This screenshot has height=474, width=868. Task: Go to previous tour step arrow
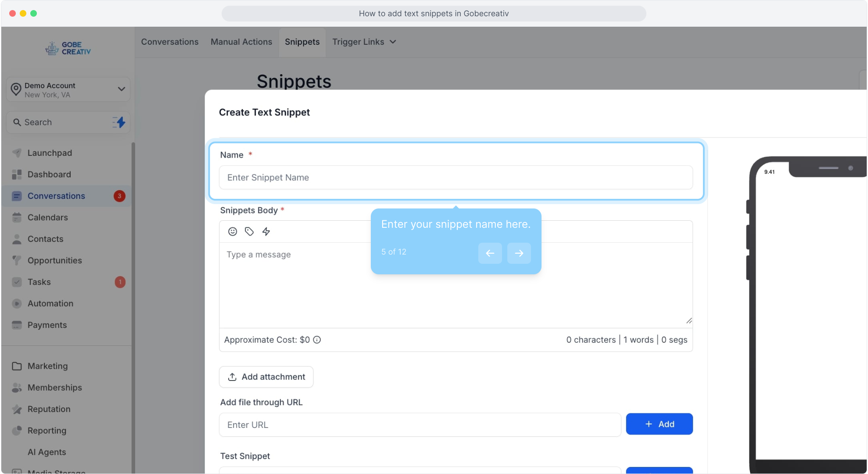pyautogui.click(x=490, y=253)
